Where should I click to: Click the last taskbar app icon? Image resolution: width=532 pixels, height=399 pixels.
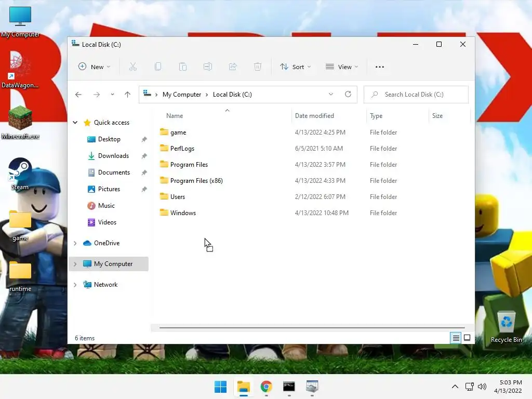[312, 387]
